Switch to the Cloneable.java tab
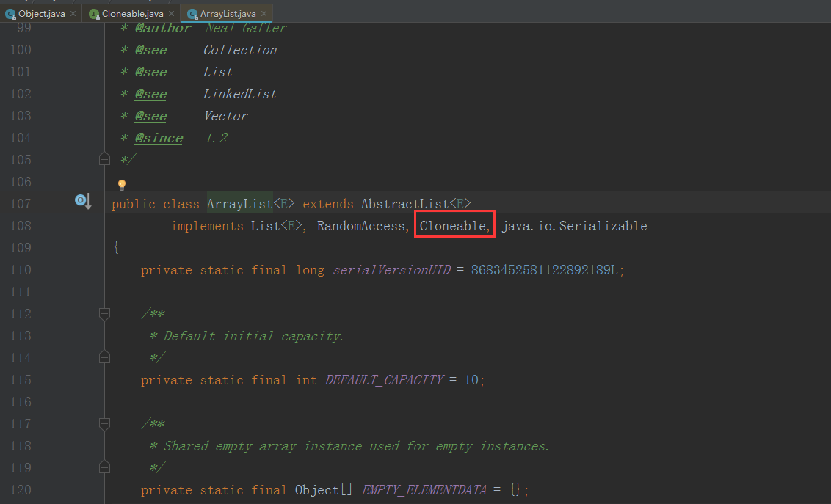The height and width of the screenshot is (504, 831). (x=132, y=14)
